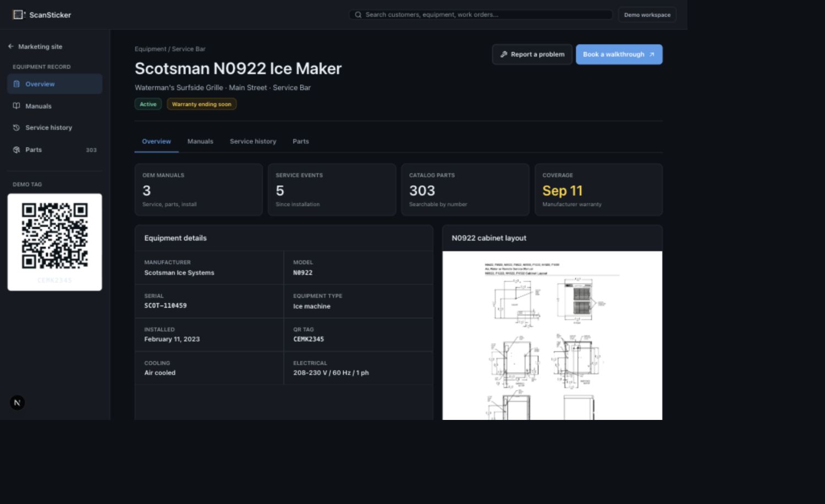Select Overview in the sidebar

click(x=54, y=84)
